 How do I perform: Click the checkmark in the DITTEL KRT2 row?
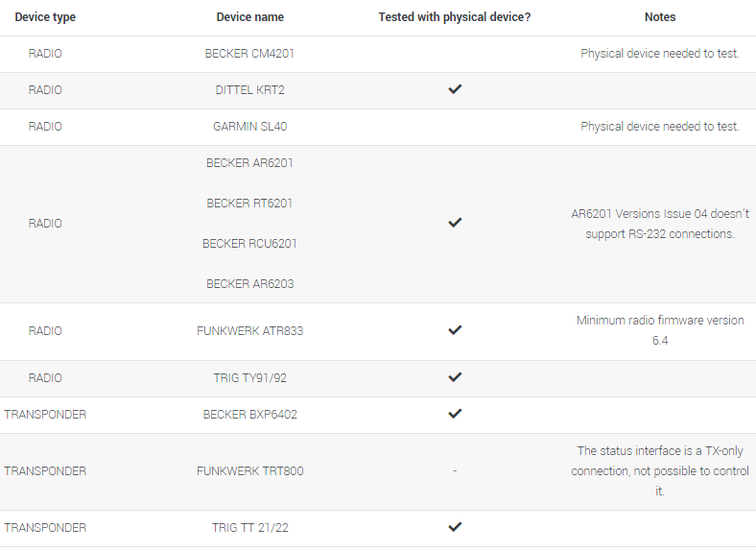coord(455,89)
